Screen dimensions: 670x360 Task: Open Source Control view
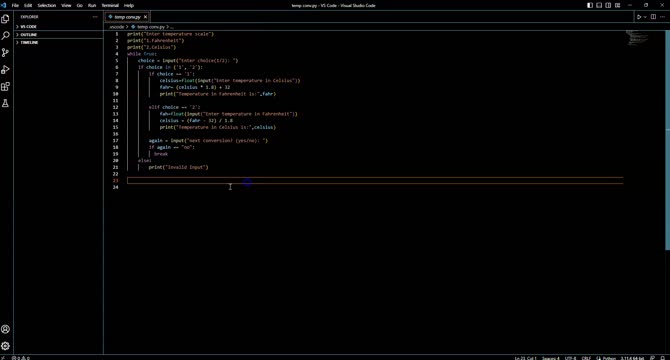(6, 53)
